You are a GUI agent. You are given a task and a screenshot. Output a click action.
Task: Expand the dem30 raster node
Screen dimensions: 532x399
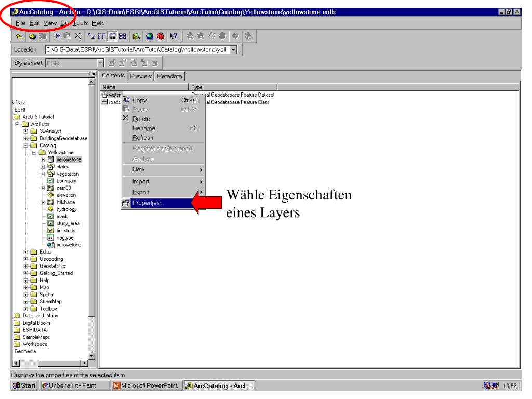43,188
